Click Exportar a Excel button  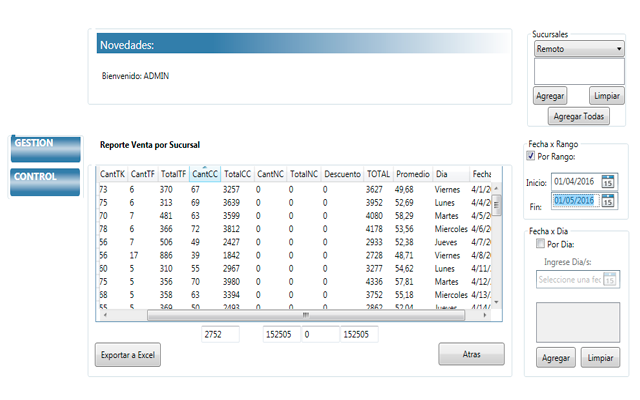pos(127,354)
